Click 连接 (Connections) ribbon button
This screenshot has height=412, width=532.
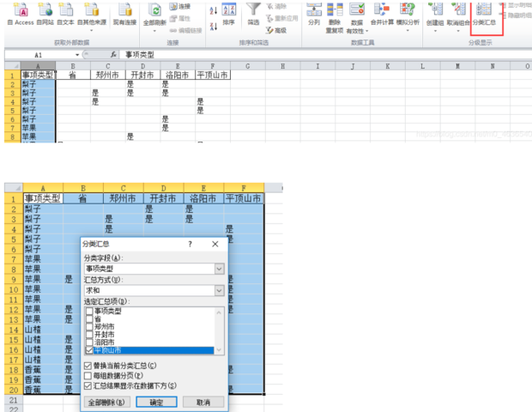(180, 7)
